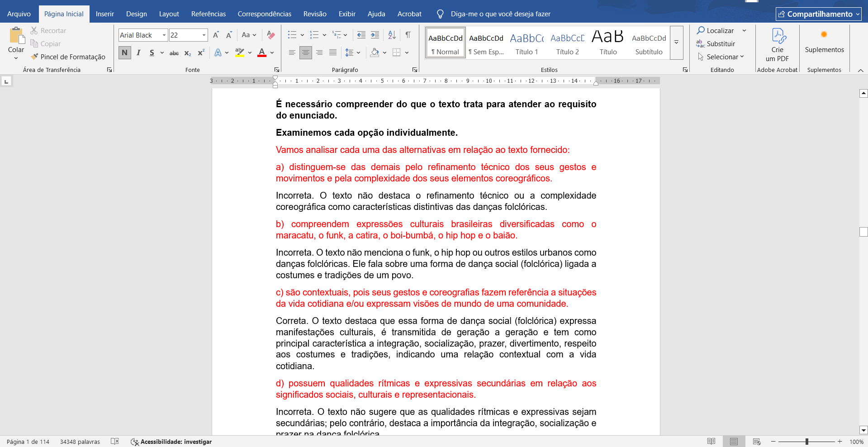This screenshot has width=868, height=447.
Task: Collapse the ribbon with the chevron
Action: (x=860, y=70)
